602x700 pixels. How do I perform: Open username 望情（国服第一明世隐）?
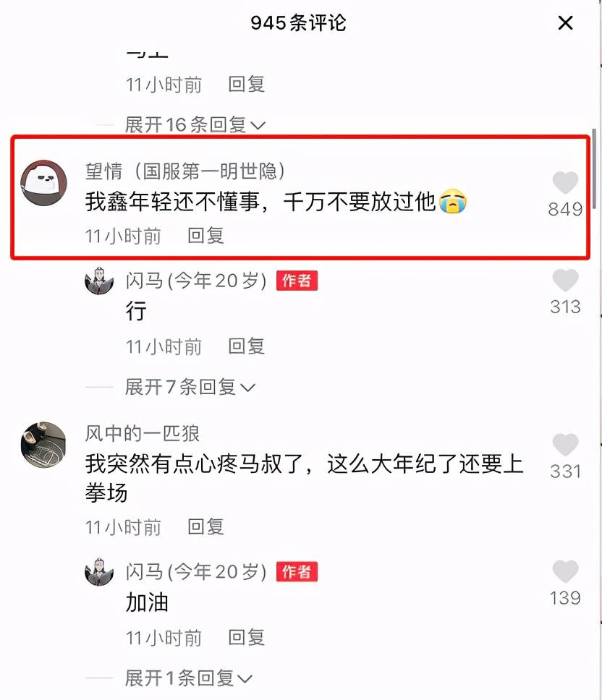pos(185,171)
